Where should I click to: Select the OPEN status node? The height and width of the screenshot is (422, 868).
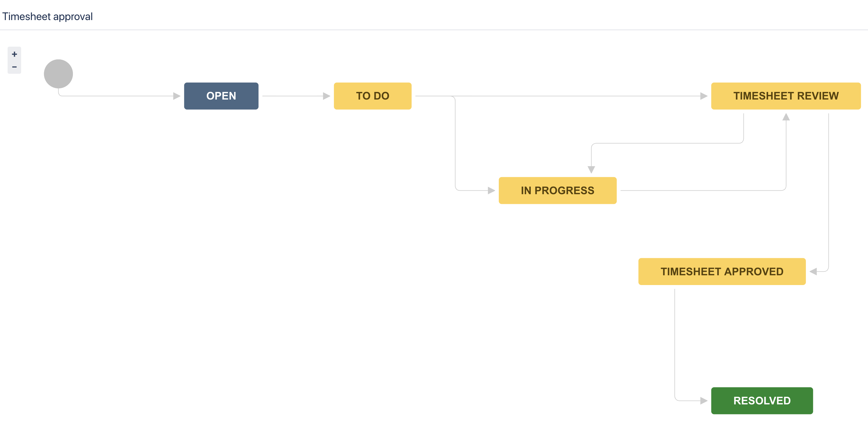pyautogui.click(x=221, y=96)
